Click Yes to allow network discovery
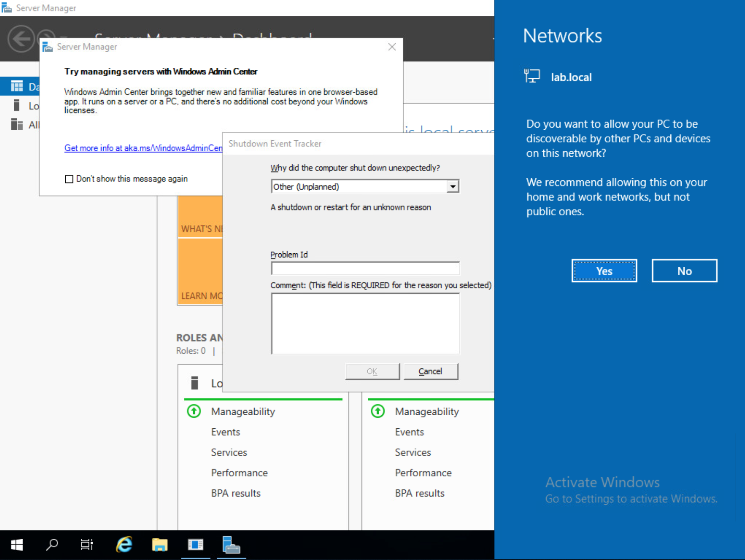Screen dimensions: 745x560 coord(604,271)
